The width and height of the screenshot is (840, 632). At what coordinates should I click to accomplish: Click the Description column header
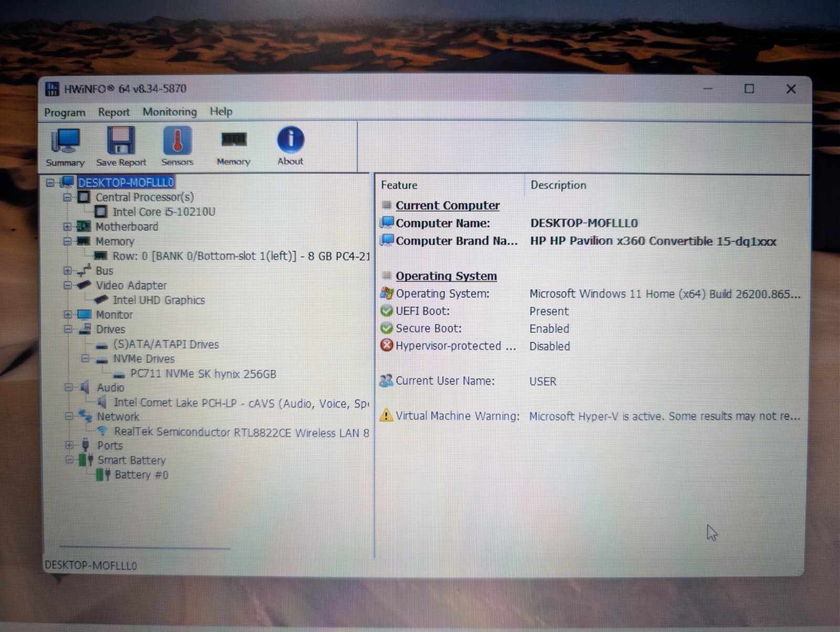click(558, 185)
